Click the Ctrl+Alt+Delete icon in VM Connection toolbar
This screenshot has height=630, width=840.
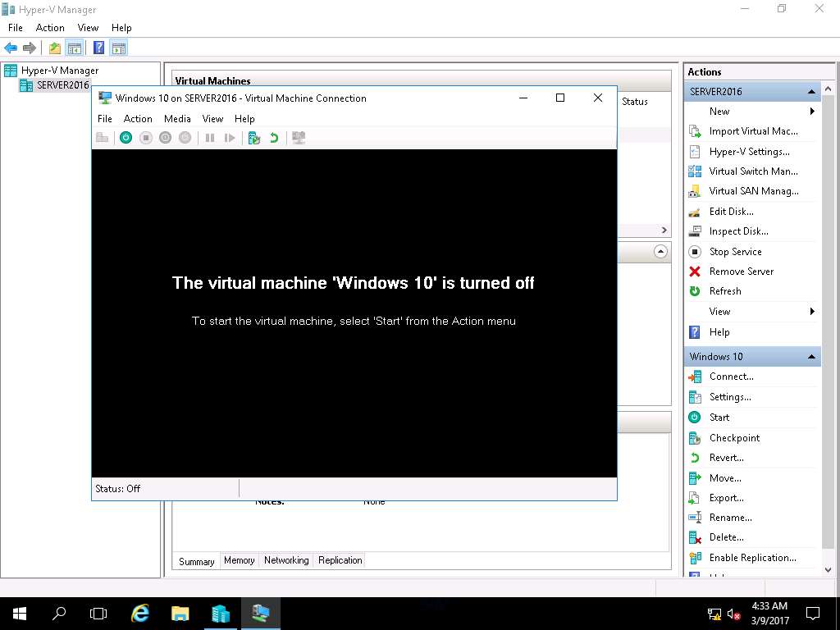pos(102,138)
